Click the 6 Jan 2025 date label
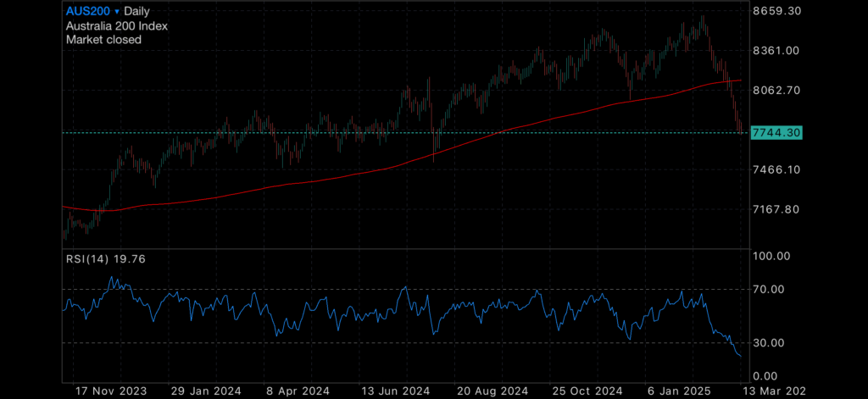Screen dimensions: 868x399 (679, 391)
